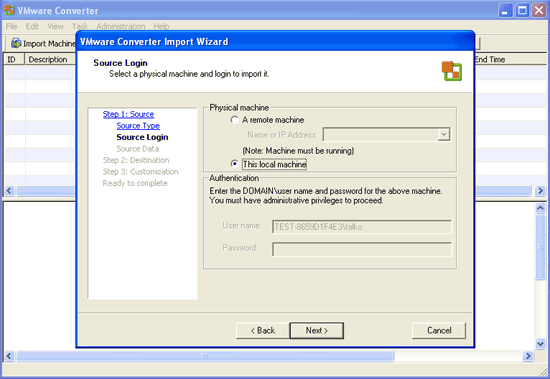The width and height of the screenshot is (550, 379).
Task: Click the Next button
Action: point(316,331)
